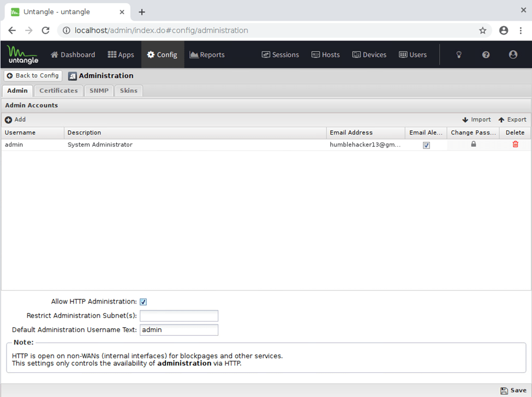The height and width of the screenshot is (397, 532).
Task: Open Chrome's three-dot menu
Action: [x=521, y=31]
